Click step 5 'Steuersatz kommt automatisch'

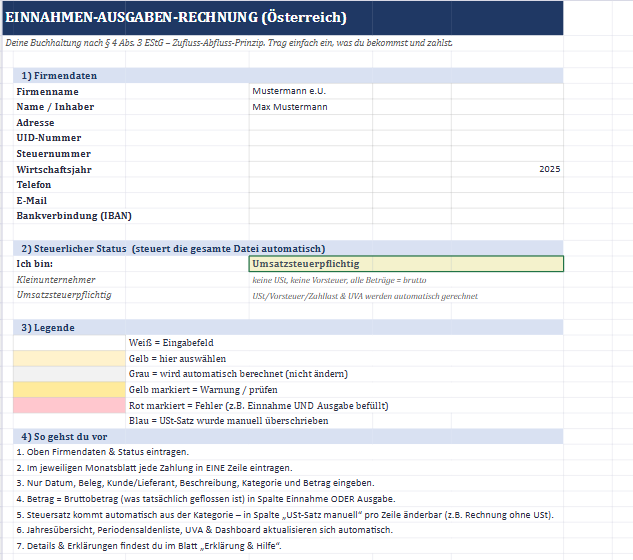(285, 515)
